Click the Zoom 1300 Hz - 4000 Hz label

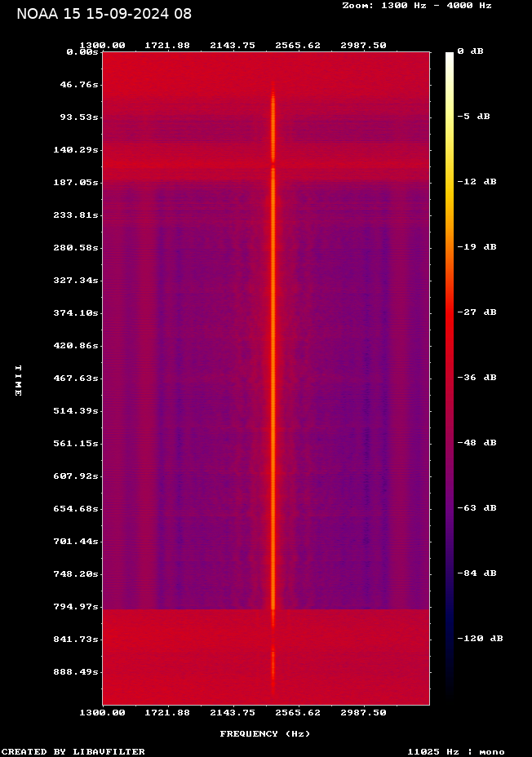(417, 5)
